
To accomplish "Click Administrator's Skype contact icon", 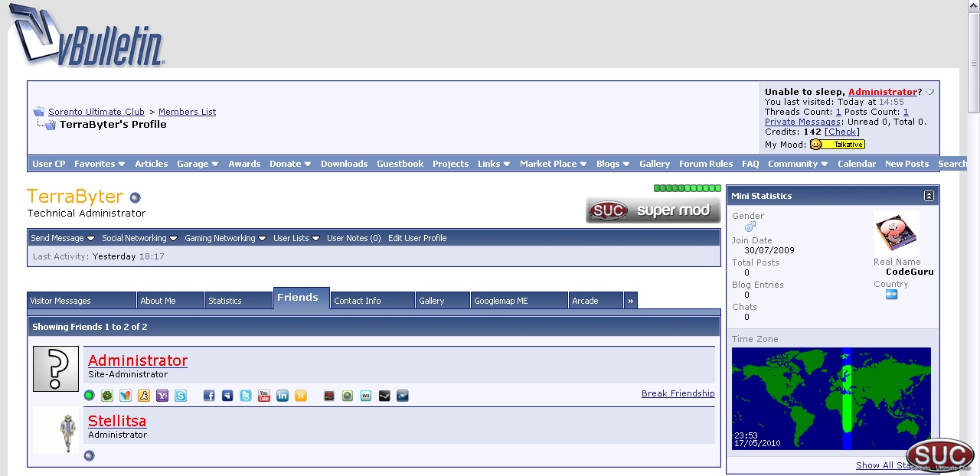I will coord(181,396).
